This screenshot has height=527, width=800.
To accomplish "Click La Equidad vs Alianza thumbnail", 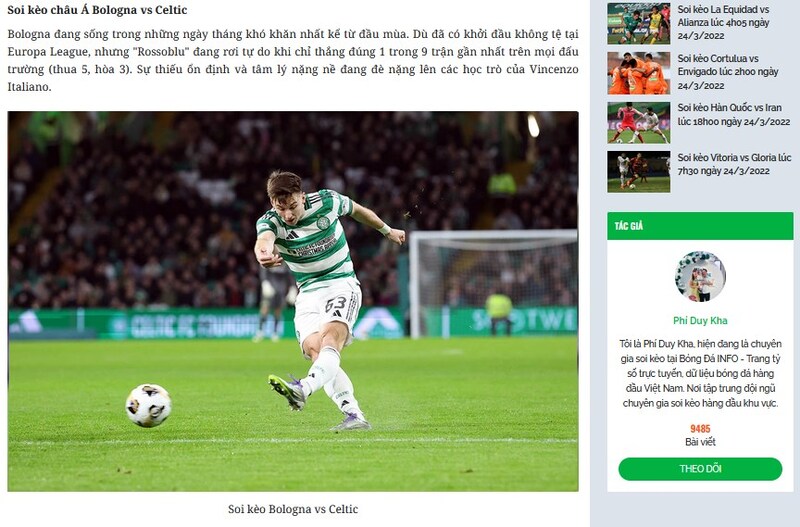I will [638, 23].
